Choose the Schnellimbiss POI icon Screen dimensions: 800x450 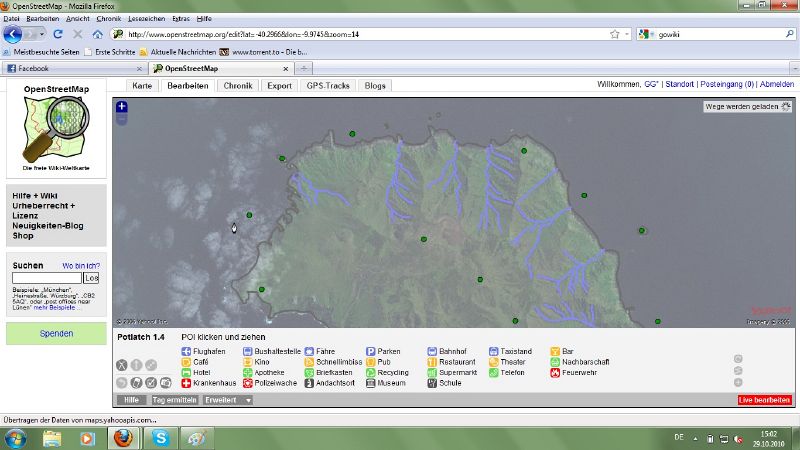click(x=309, y=362)
